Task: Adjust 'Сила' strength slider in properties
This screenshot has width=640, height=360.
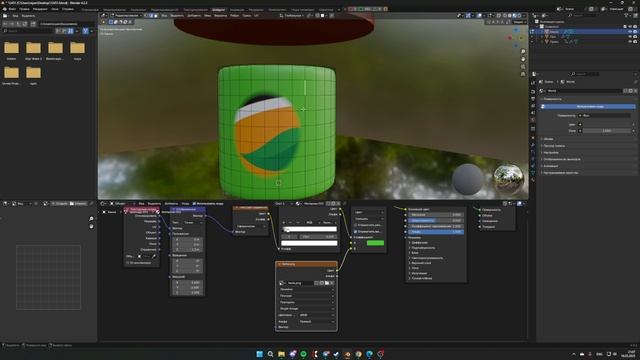Action: (x=607, y=131)
